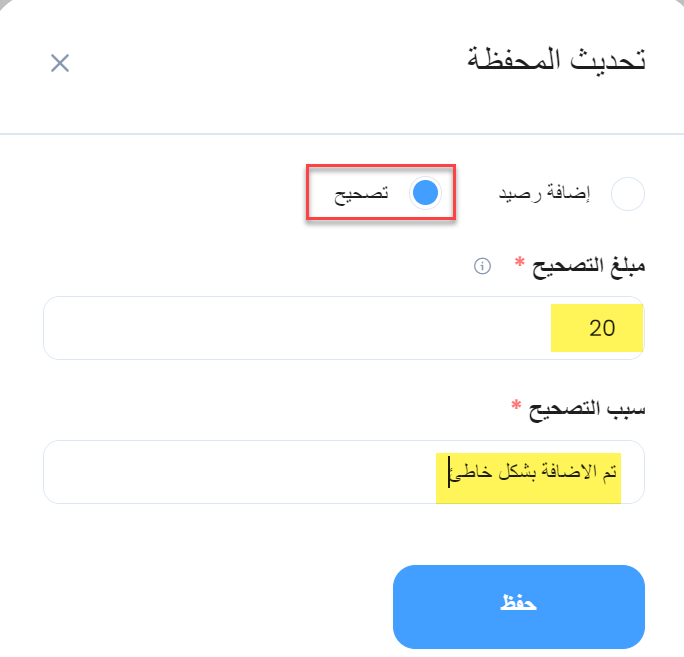Click the highlighted yellow area around 20

tap(597, 328)
